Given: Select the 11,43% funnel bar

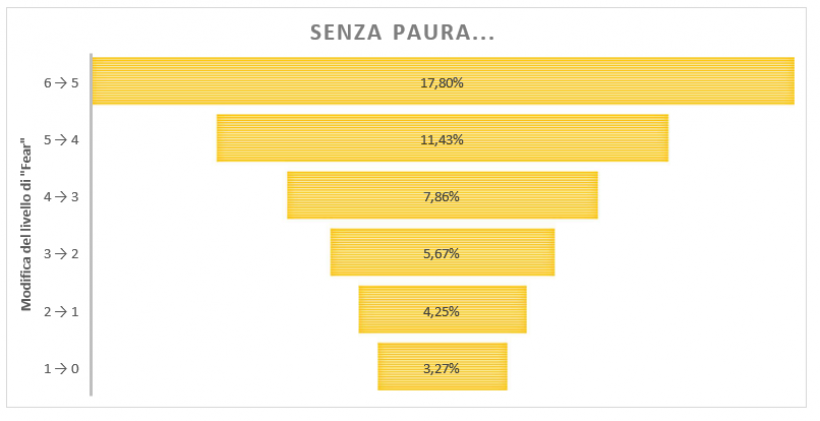Looking at the screenshot, I should tap(442, 138).
